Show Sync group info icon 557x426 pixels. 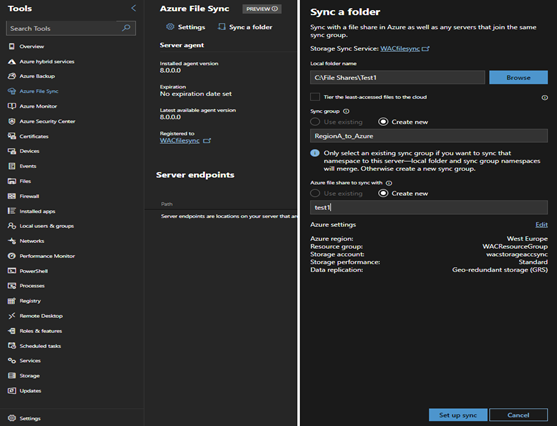click(x=346, y=111)
